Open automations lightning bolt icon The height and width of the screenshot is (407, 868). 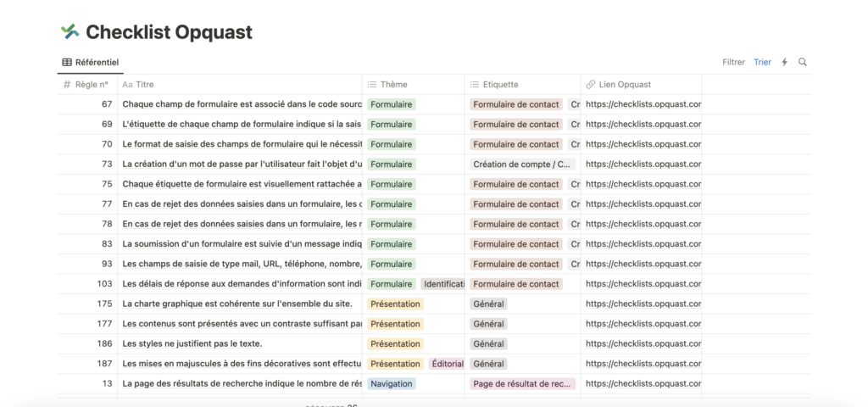pyautogui.click(x=784, y=62)
